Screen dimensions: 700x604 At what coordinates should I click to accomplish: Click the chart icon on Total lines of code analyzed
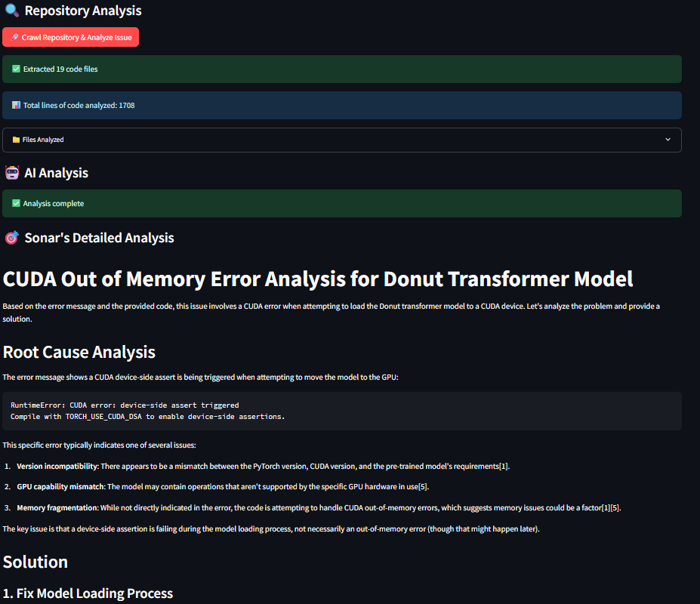(x=16, y=105)
